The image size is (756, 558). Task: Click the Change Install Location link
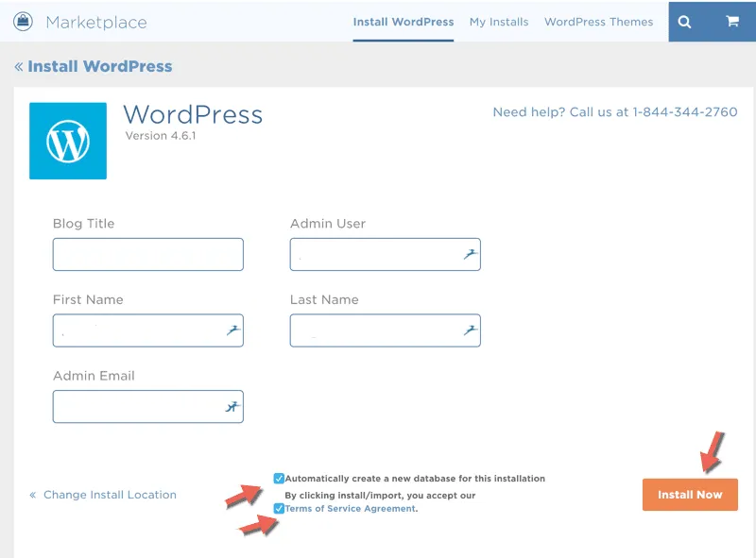[x=110, y=495]
